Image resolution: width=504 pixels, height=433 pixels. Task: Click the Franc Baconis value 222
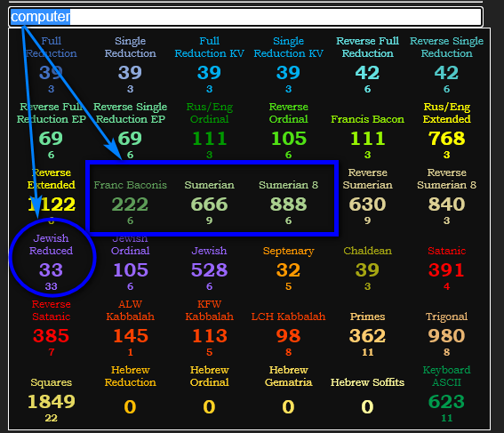(130, 204)
